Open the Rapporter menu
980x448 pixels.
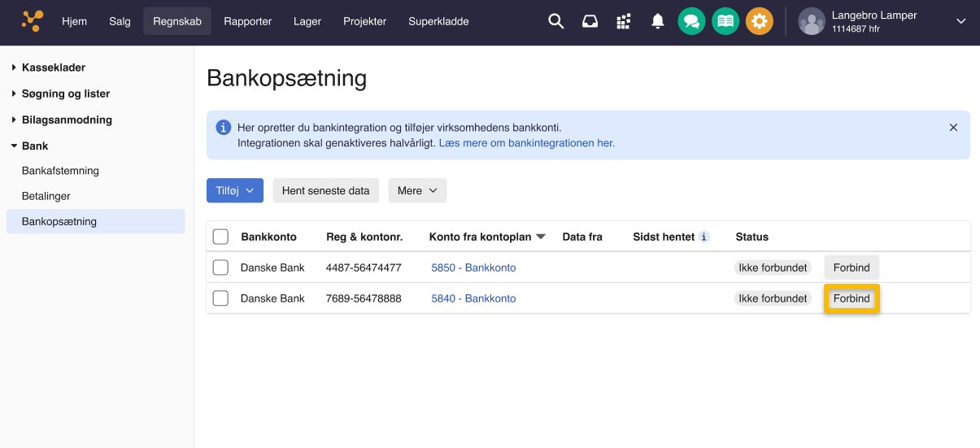click(x=247, y=21)
